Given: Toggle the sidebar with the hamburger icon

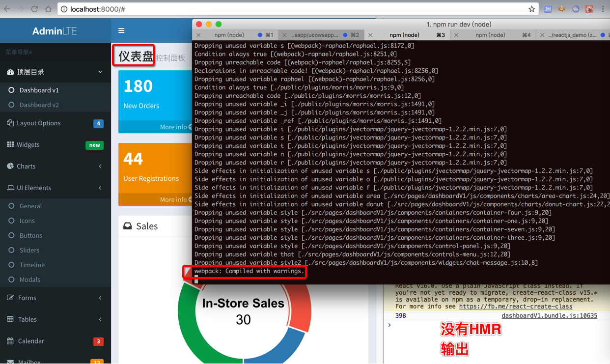Looking at the screenshot, I should [121, 30].
